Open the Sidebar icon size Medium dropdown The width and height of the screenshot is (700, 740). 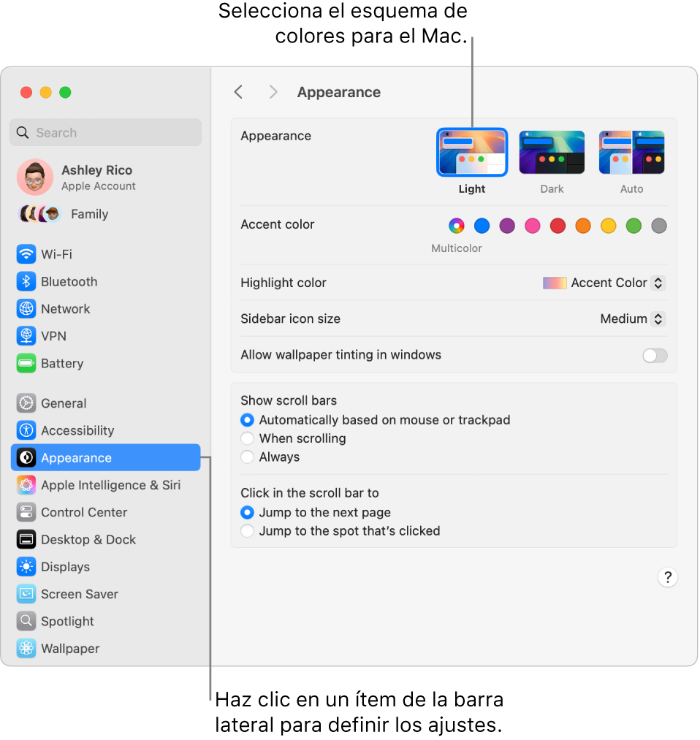coord(633,319)
